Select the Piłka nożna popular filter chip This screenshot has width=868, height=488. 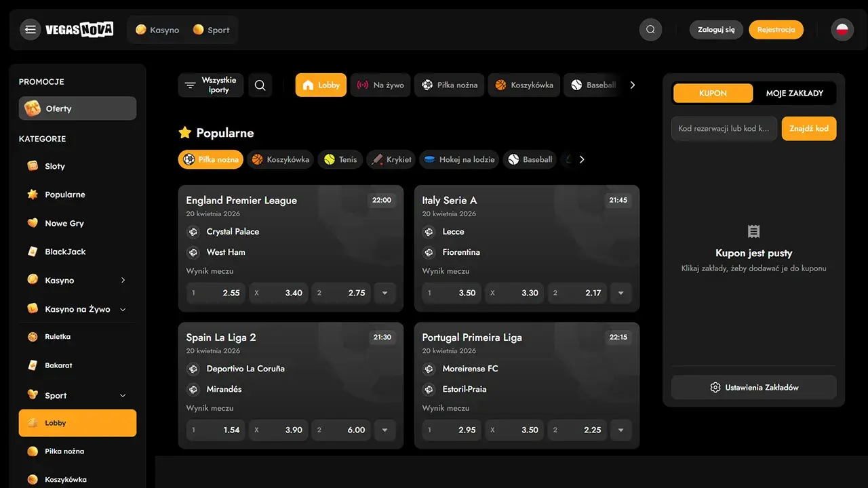[x=211, y=160]
